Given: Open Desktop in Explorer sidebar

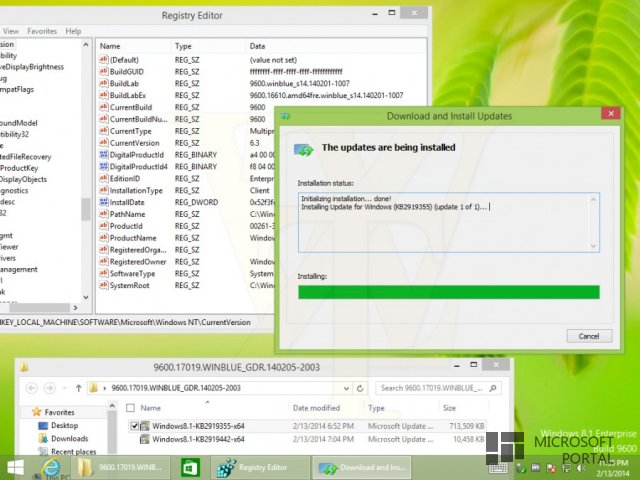Looking at the screenshot, I should coord(64,425).
